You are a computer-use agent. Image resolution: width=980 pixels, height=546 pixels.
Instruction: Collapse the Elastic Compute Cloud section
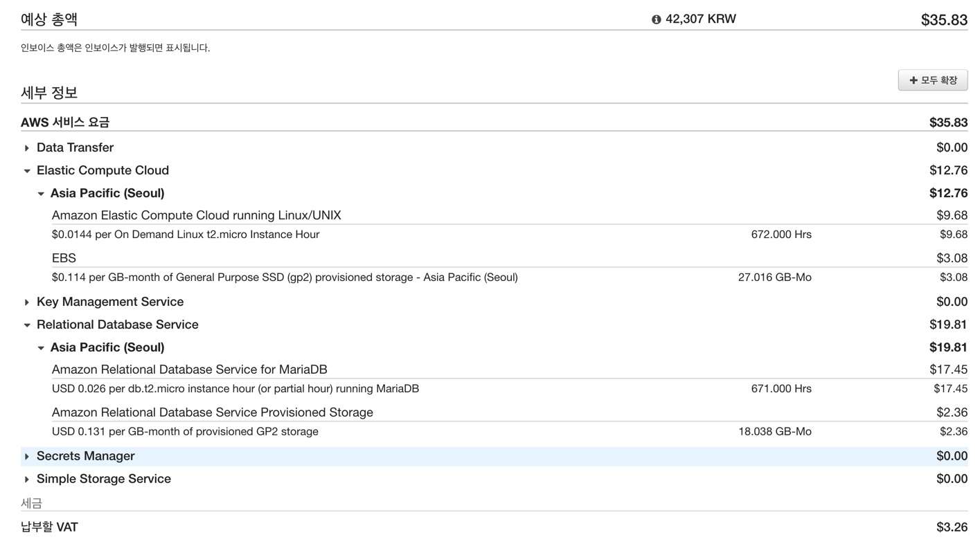[27, 171]
